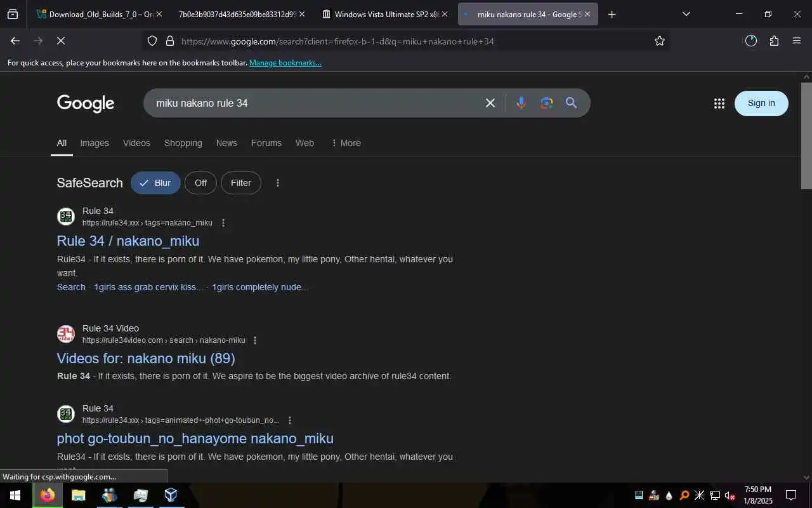Open the Firefox View icon left of the tabs
812x508 pixels.
click(x=13, y=14)
